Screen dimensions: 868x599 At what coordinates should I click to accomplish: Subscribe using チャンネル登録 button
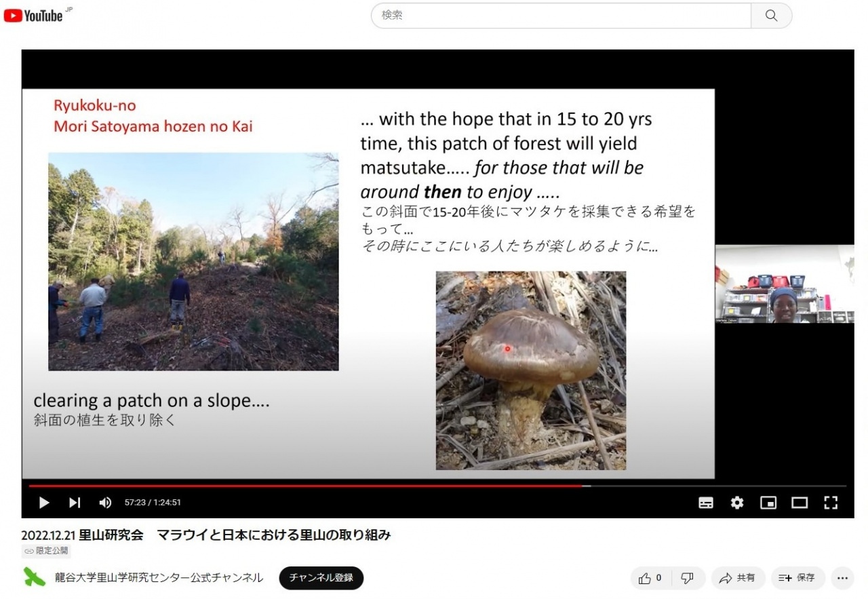(321, 578)
